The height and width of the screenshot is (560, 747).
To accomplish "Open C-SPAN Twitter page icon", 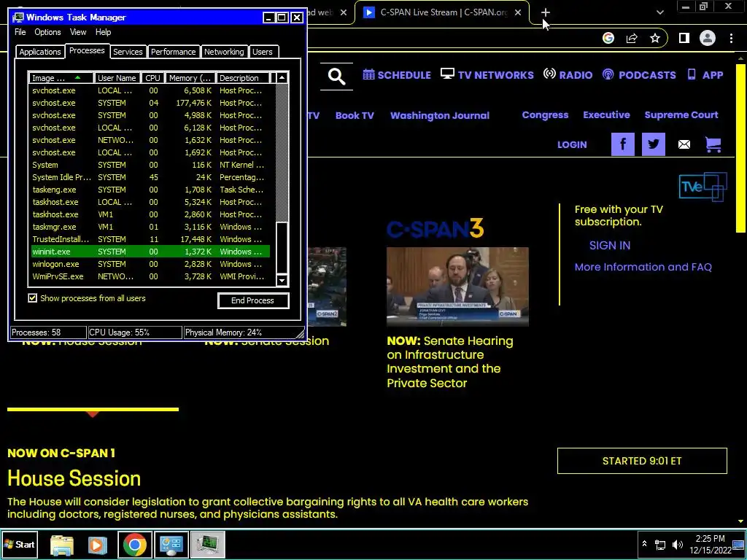I will (653, 144).
